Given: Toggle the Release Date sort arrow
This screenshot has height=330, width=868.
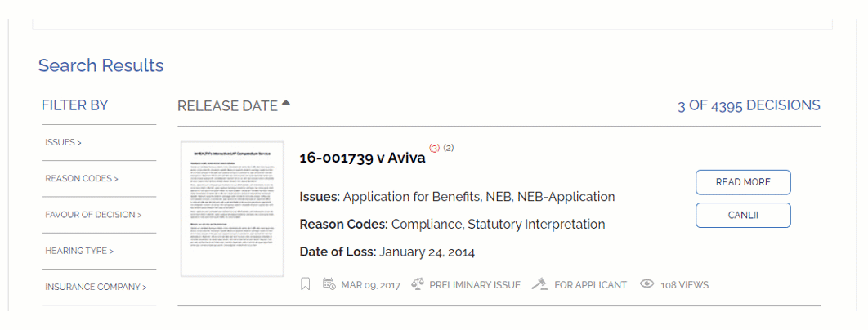Looking at the screenshot, I should [x=285, y=102].
